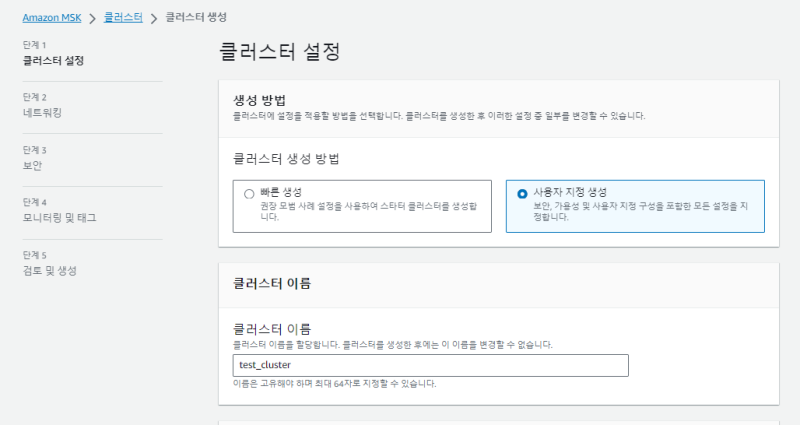Image resolution: width=800 pixels, height=425 pixels.
Task: Click the 64-character name hint text
Action: (334, 384)
